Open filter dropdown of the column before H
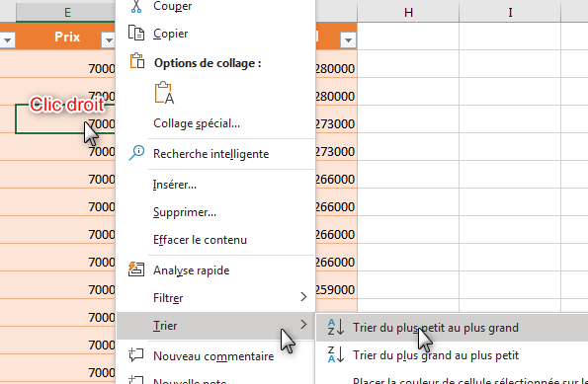Image resolution: width=588 pixels, height=384 pixels. point(348,39)
